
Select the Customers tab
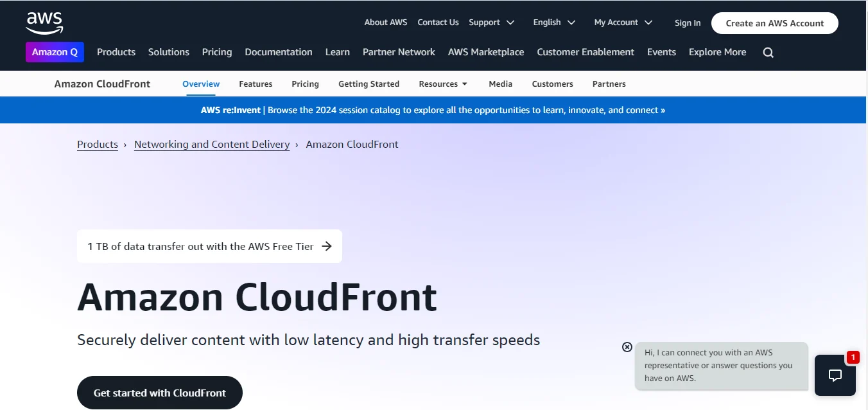point(553,84)
